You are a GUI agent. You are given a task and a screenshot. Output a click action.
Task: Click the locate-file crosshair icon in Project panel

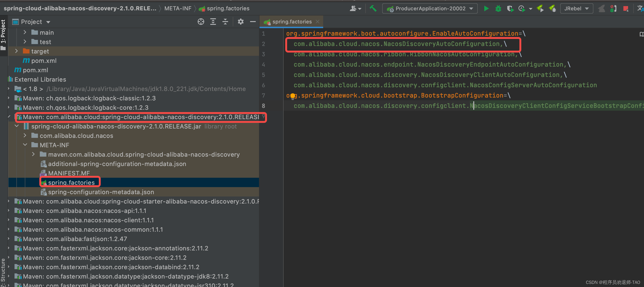pyautogui.click(x=201, y=22)
